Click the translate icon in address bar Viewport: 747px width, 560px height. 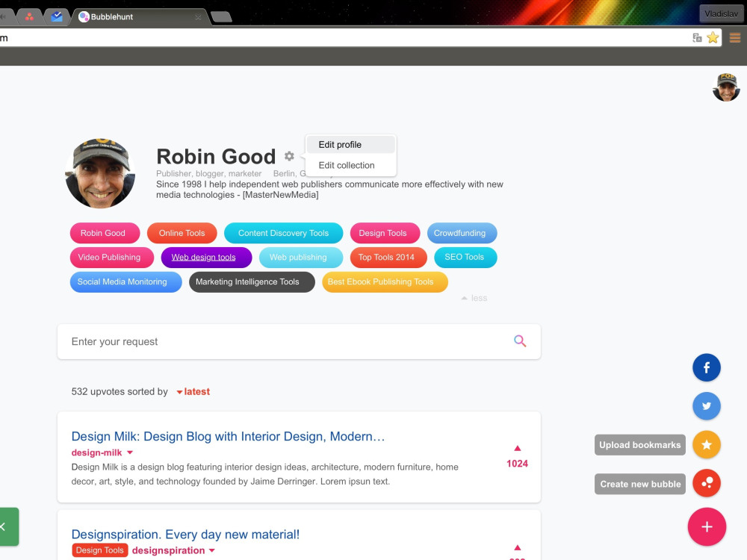pyautogui.click(x=697, y=37)
